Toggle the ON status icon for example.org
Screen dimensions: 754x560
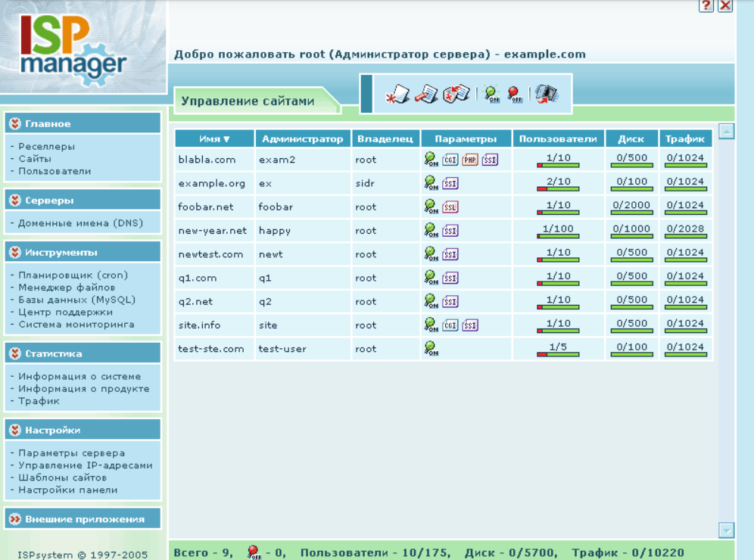tap(431, 182)
